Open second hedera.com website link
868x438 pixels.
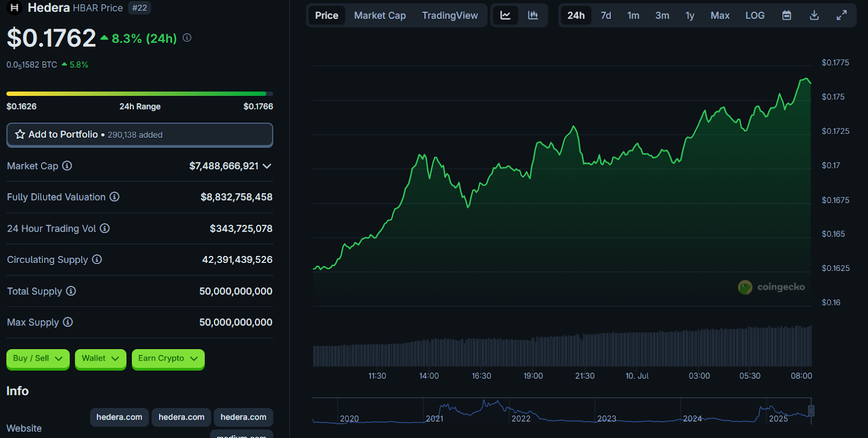[x=181, y=417]
